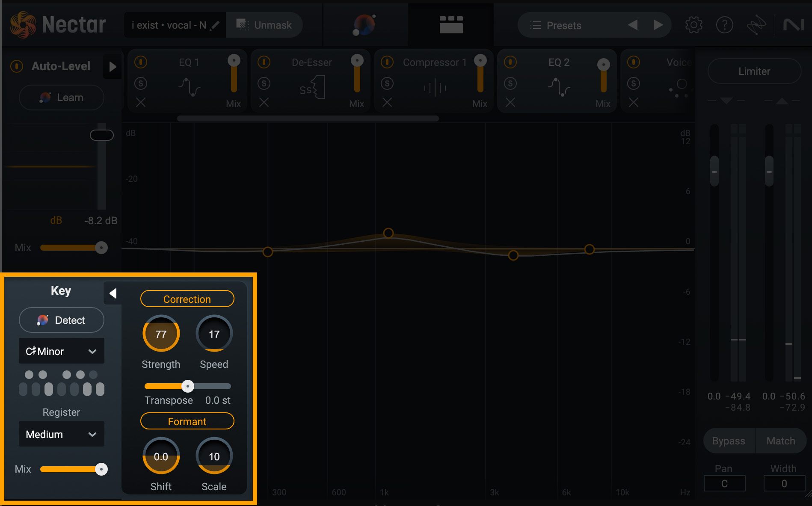
Task: Open the Vocal Assistant orb
Action: (x=365, y=25)
